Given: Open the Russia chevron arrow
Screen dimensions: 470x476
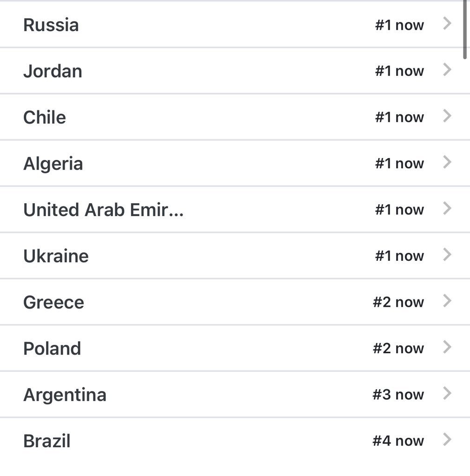Looking at the screenshot, I should click(447, 24).
